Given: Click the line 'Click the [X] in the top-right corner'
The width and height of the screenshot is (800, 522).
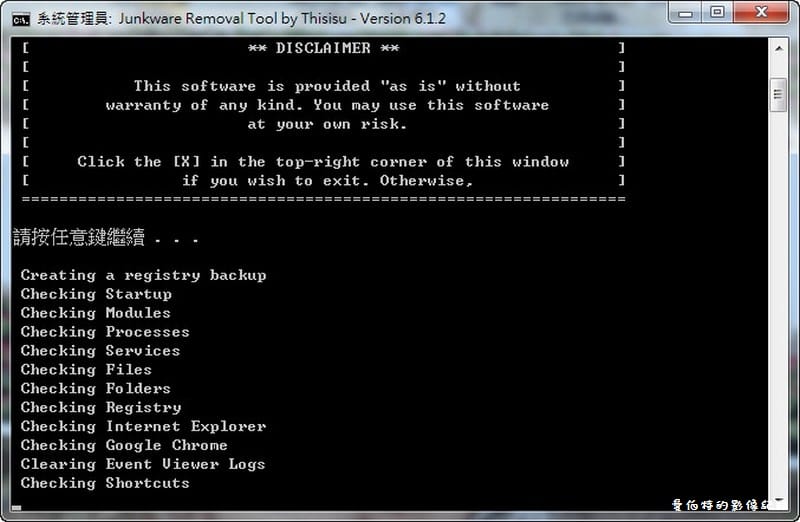Looking at the screenshot, I should point(323,162).
